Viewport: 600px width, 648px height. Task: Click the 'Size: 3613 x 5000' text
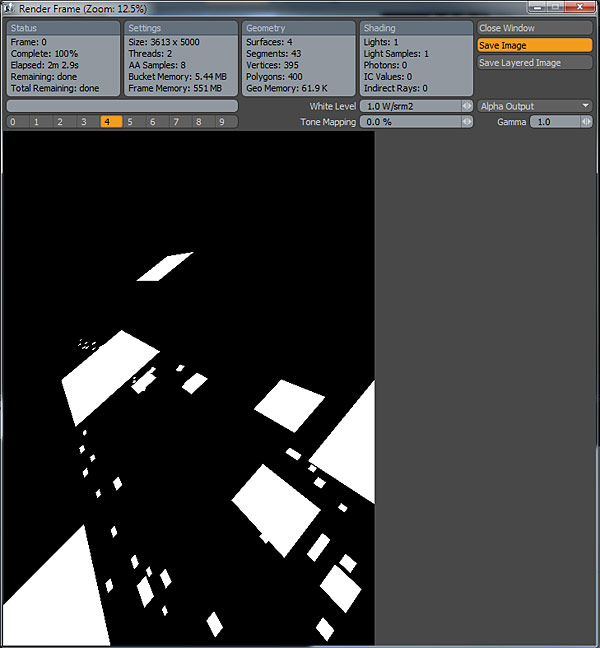point(164,42)
